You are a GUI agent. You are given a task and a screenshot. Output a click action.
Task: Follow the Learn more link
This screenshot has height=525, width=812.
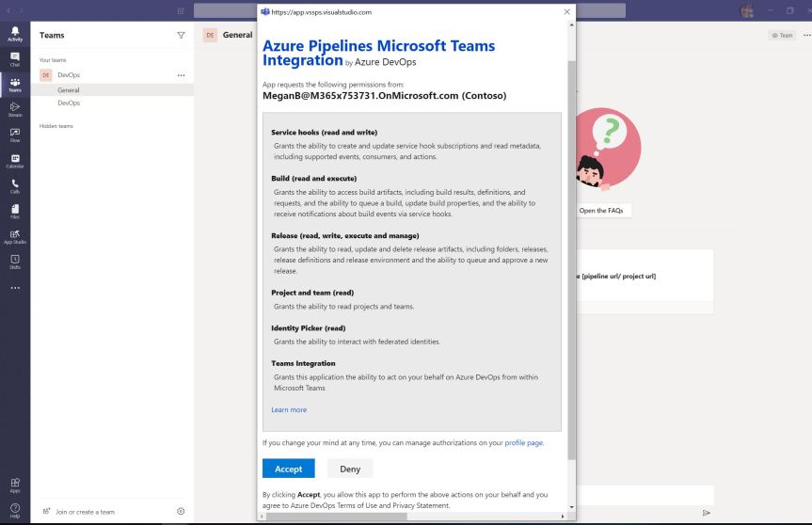tap(288, 409)
